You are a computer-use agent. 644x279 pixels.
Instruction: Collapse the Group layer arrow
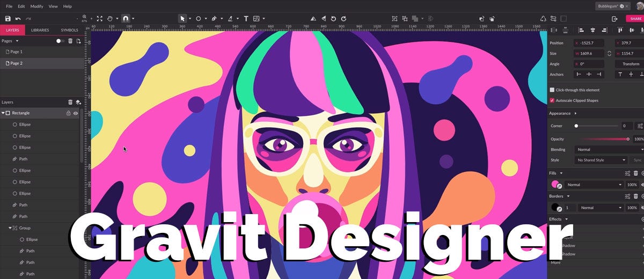(x=10, y=228)
